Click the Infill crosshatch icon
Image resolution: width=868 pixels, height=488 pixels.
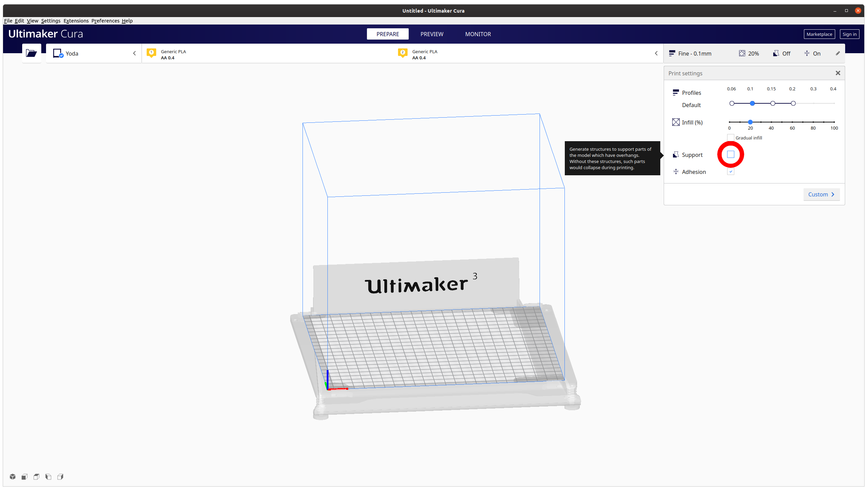coord(676,122)
